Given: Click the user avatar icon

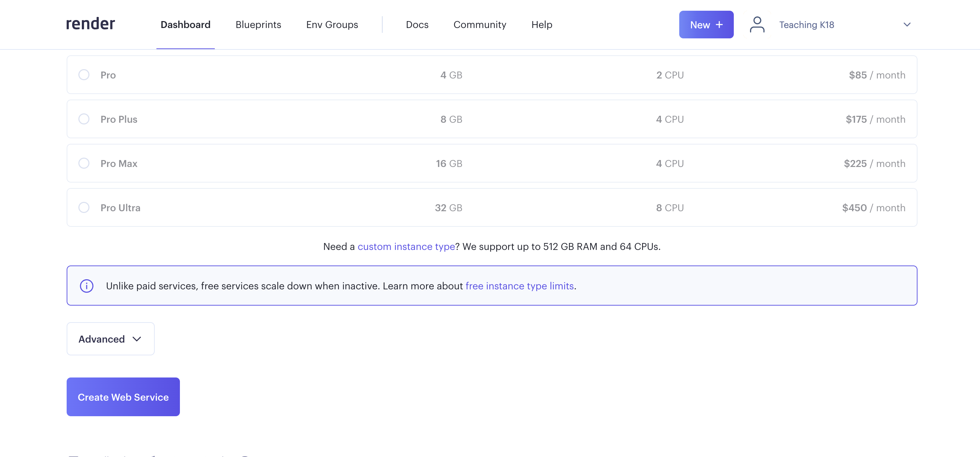Looking at the screenshot, I should (757, 25).
